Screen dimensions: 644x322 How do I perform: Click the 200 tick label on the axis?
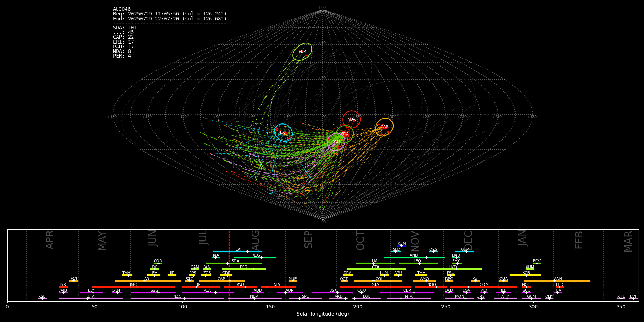(x=358, y=307)
